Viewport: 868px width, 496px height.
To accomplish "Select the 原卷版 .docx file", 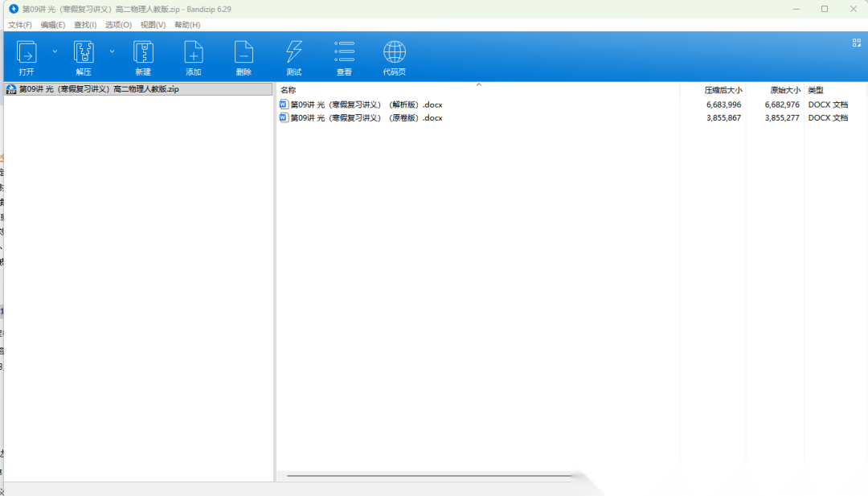I will (x=366, y=118).
